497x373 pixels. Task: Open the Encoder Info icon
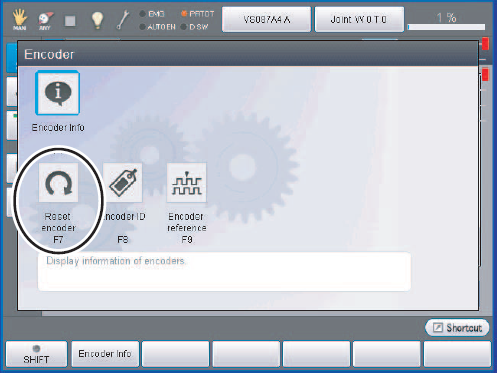click(58, 93)
